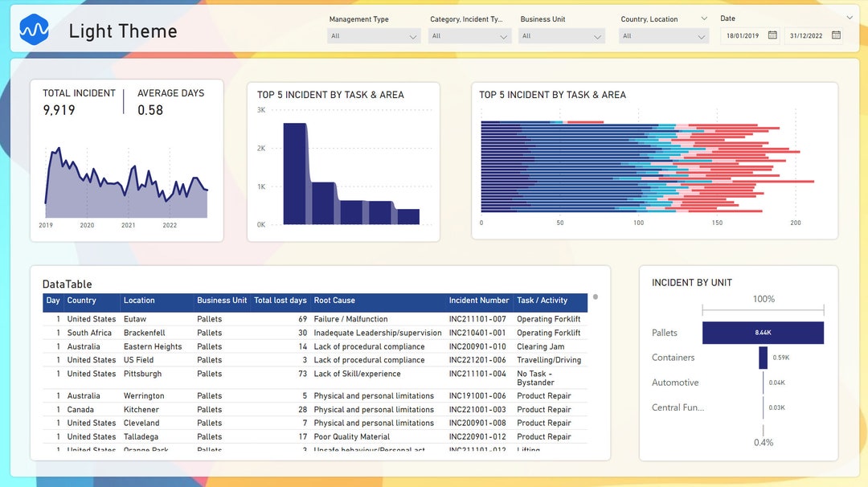This screenshot has height=487, width=868.
Task: Open the end date calendar picker
Action: click(x=836, y=35)
